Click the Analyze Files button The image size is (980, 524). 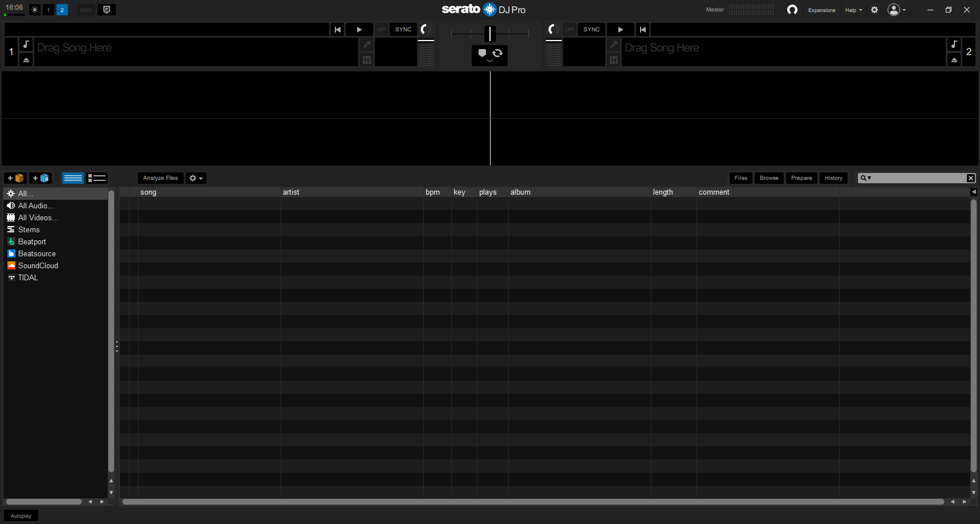(x=160, y=178)
